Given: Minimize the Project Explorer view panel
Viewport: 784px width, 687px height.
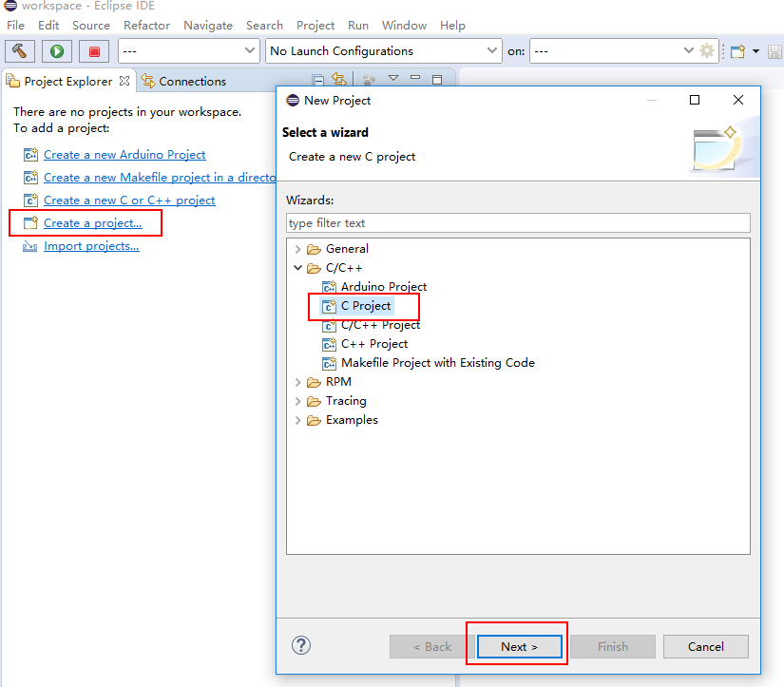Looking at the screenshot, I should tap(415, 78).
